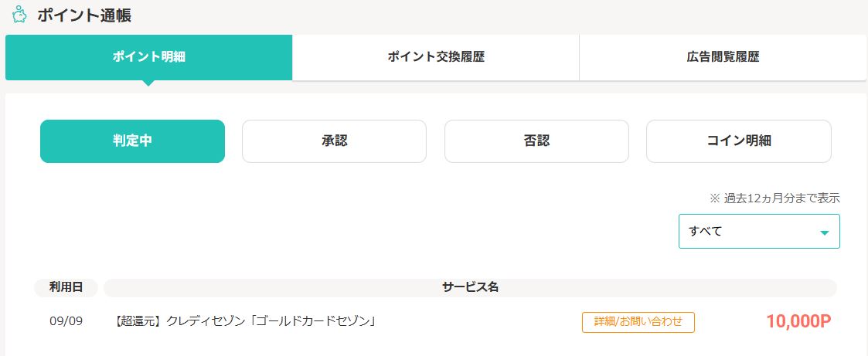
Task: Open the ポイント明細 tab
Action: (148, 57)
